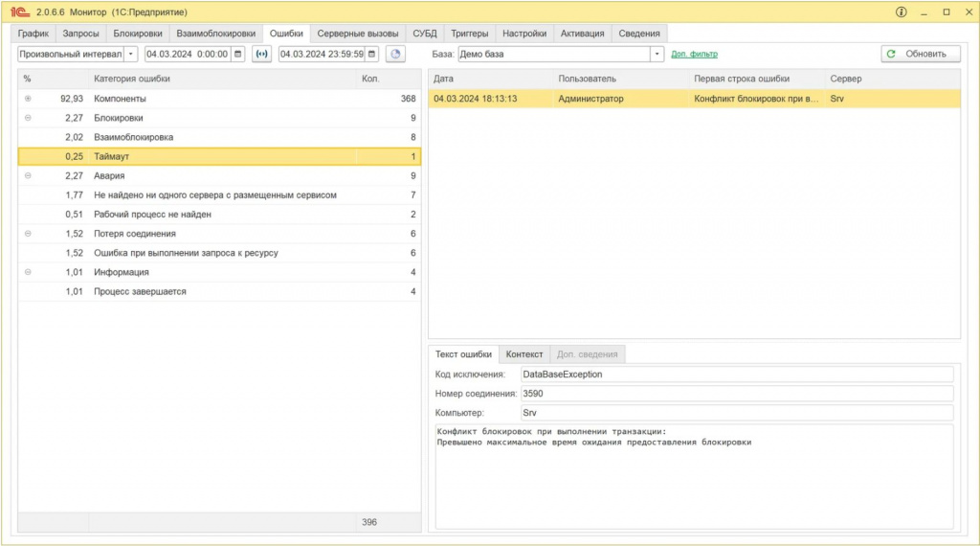Open the Настройки tab
980x546 pixels.
[x=524, y=34]
